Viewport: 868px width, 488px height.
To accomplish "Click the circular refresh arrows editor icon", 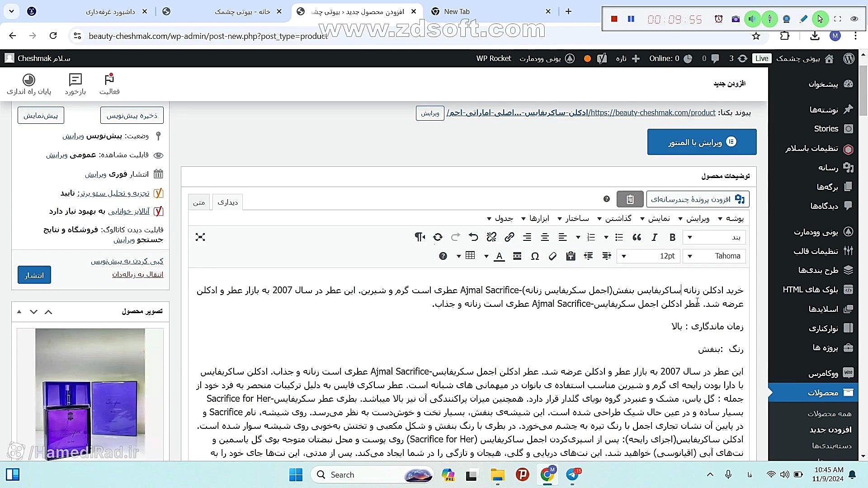I will pyautogui.click(x=438, y=237).
